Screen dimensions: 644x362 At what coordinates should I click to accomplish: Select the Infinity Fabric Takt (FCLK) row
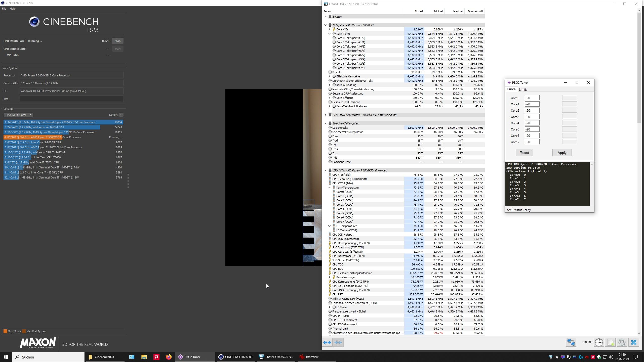(x=404, y=299)
